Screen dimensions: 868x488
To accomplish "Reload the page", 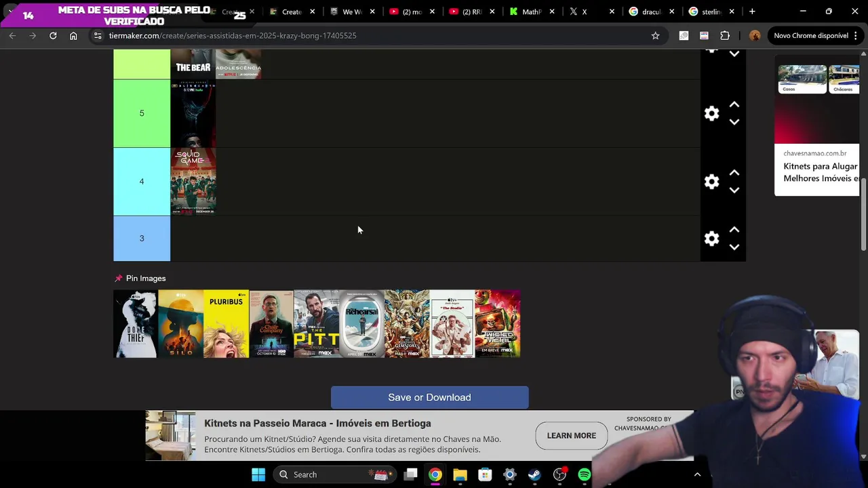I will [x=53, y=35].
